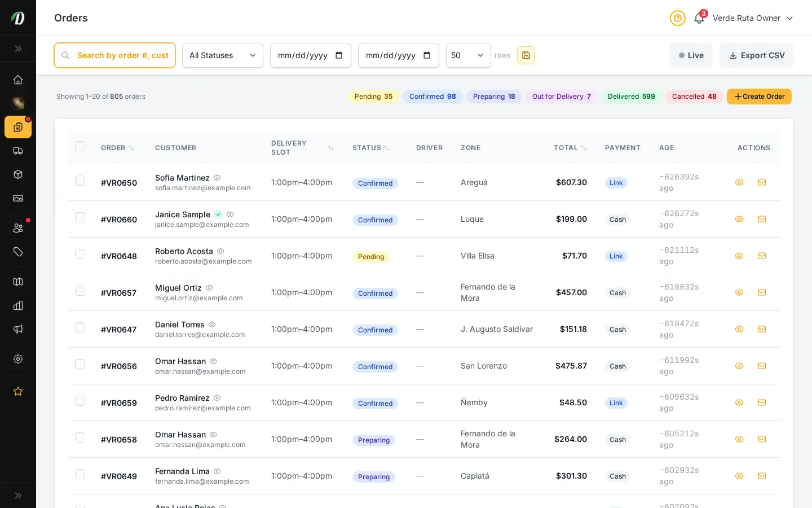Check the box for order #VR0650

[x=80, y=181]
